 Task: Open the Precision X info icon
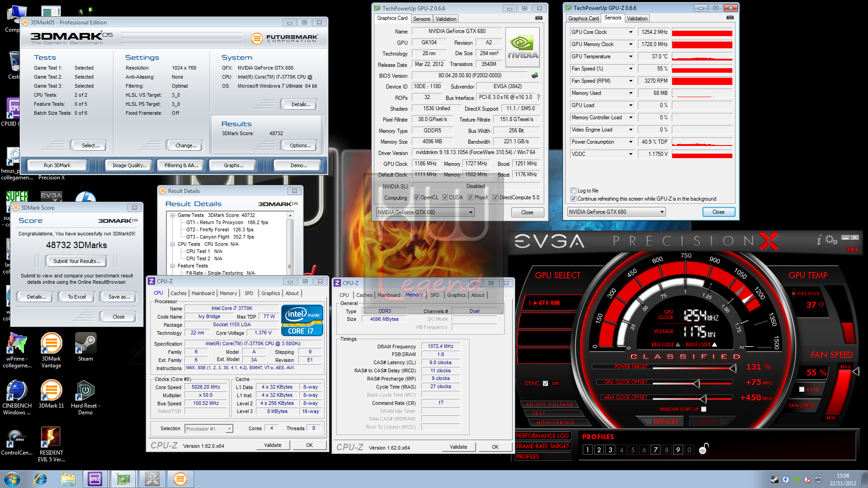pyautogui.click(x=819, y=240)
